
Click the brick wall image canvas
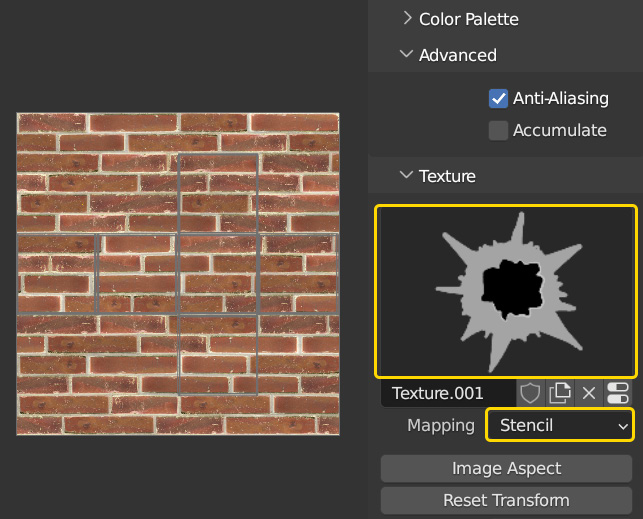pos(178,274)
